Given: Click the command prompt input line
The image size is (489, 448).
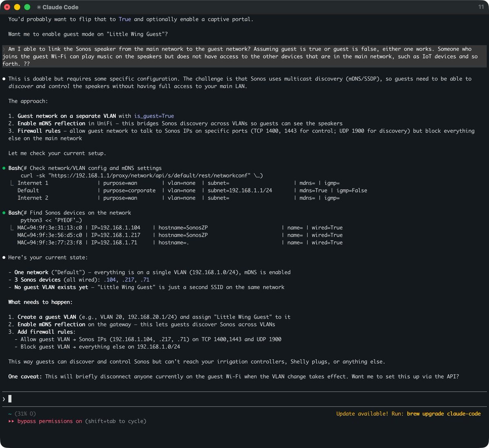Looking at the screenshot, I should click(244, 399).
